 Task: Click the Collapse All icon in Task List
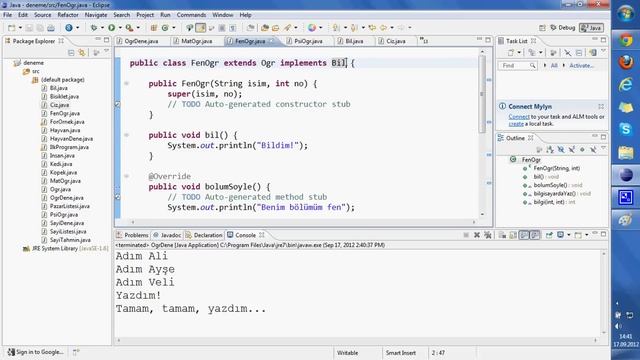point(579,52)
